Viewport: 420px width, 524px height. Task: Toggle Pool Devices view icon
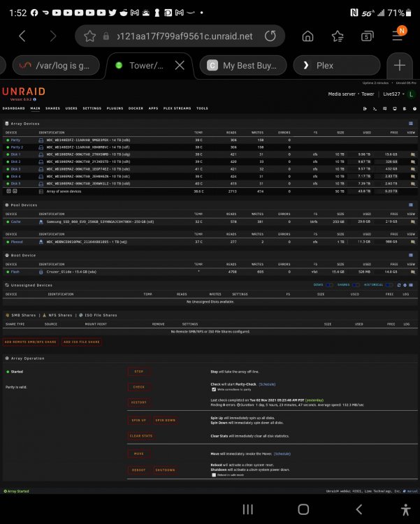tap(411, 205)
